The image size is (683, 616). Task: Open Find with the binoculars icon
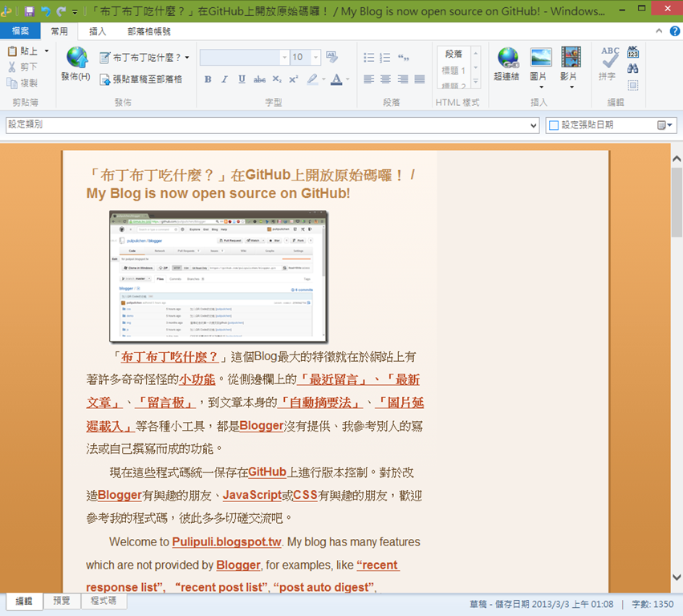click(x=633, y=68)
